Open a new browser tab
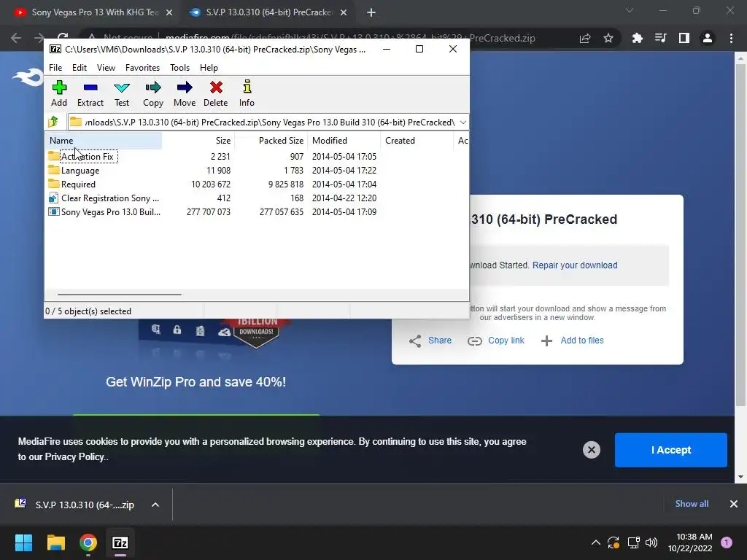Image resolution: width=747 pixels, height=560 pixels. pyautogui.click(x=371, y=13)
